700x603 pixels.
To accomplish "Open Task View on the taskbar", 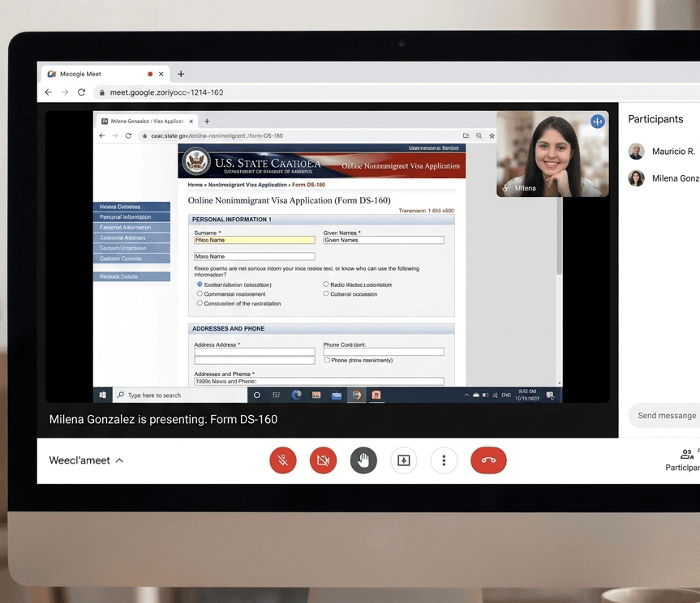I will pyautogui.click(x=277, y=396).
